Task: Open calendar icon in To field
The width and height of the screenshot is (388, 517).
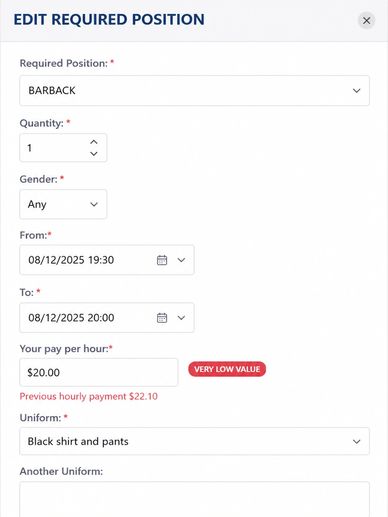Action: (x=162, y=318)
